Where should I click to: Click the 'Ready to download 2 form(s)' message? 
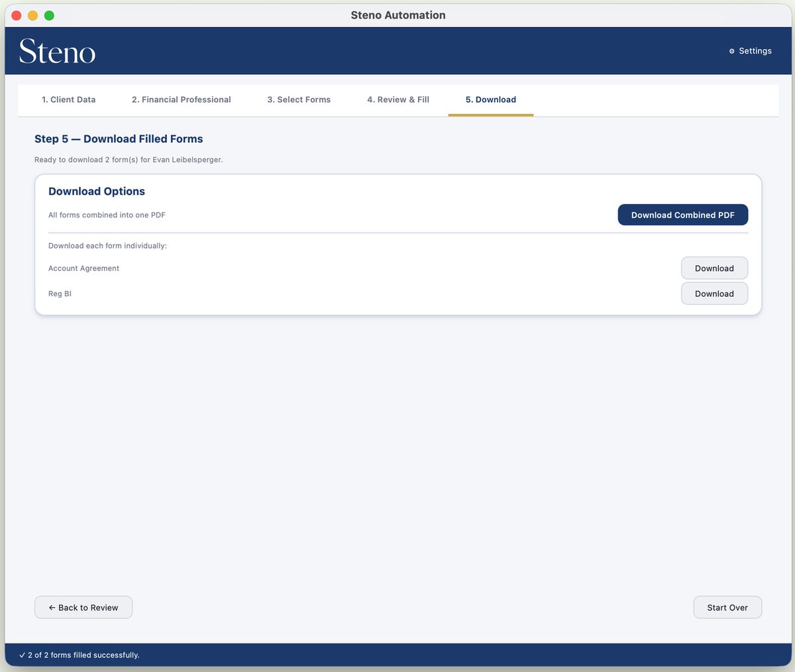point(129,160)
